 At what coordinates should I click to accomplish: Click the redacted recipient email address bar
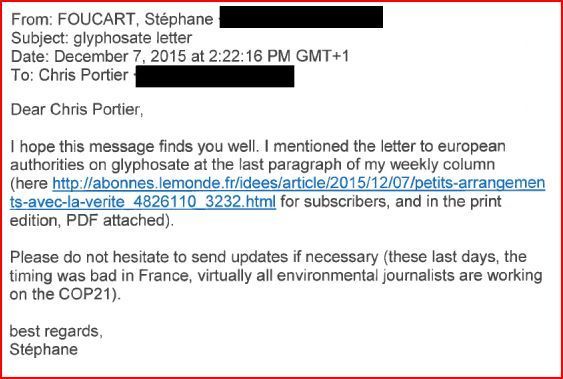[215, 76]
